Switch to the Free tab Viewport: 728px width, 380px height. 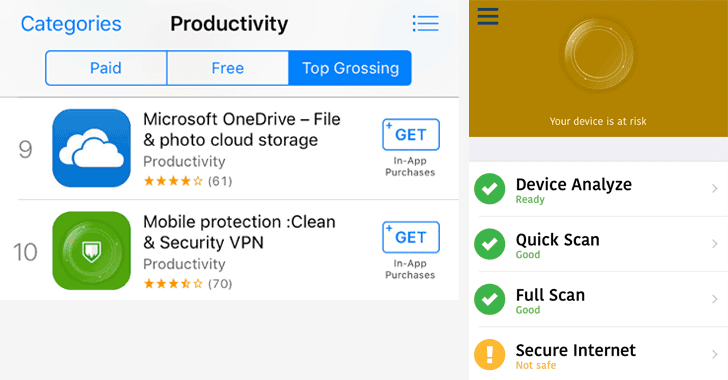click(228, 68)
